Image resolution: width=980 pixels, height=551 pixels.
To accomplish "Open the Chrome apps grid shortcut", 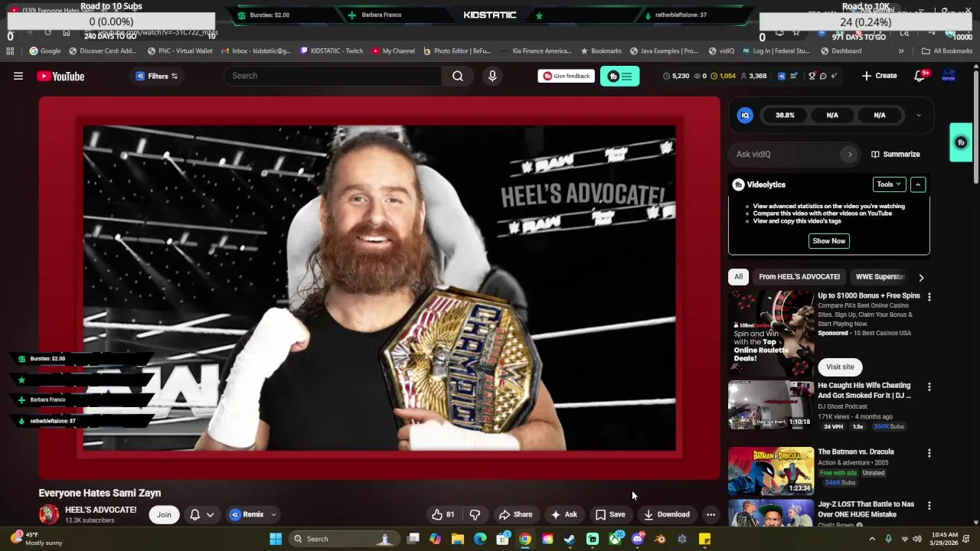I will pyautogui.click(x=10, y=51).
